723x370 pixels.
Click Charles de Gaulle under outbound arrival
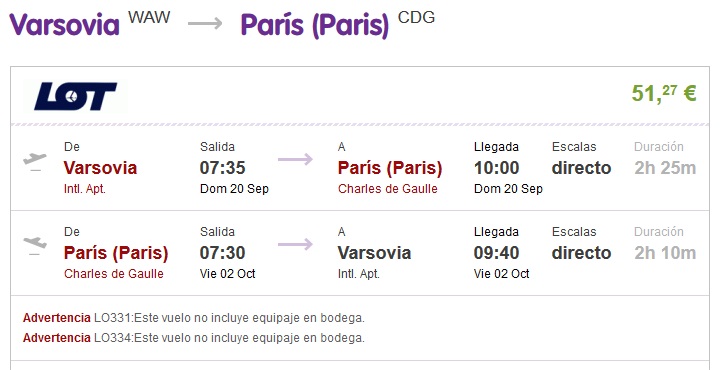[x=388, y=189]
